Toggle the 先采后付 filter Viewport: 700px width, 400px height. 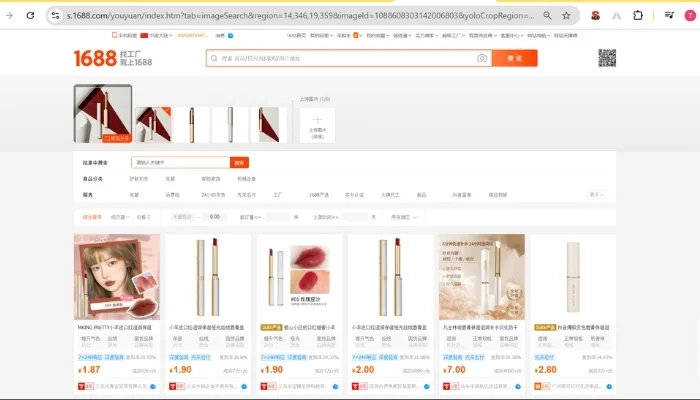[x=246, y=195]
